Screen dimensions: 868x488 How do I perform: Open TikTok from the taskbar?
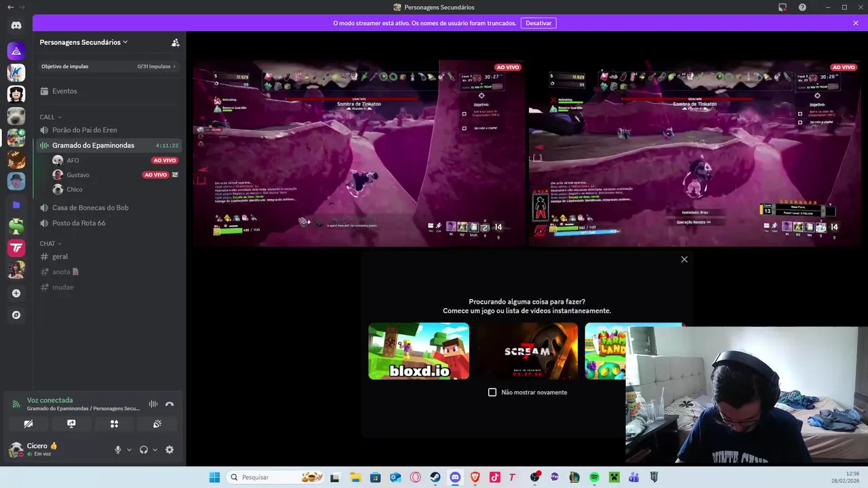click(495, 477)
